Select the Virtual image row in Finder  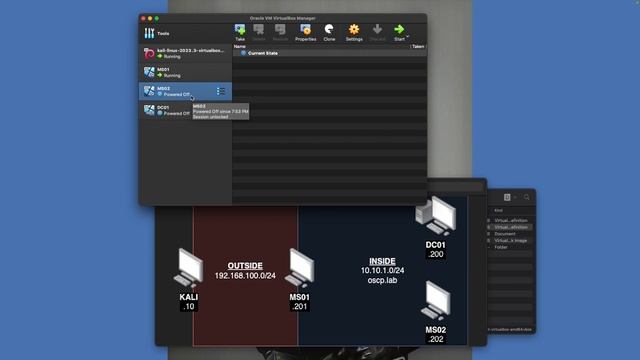(x=511, y=240)
